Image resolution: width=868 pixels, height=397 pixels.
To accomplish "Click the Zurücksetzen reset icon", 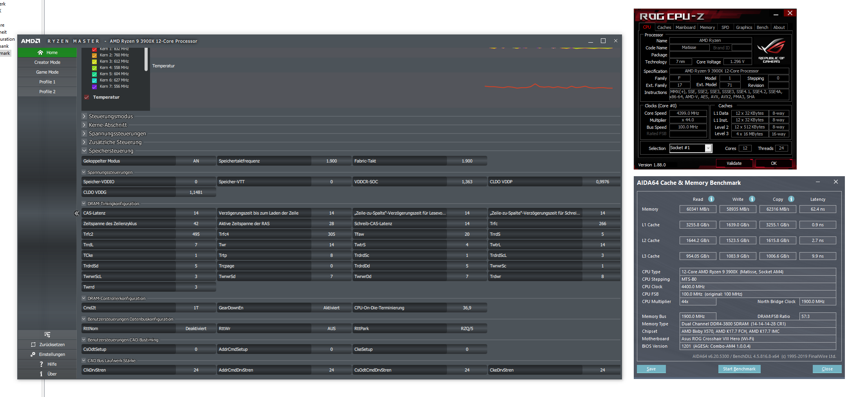I will (33, 345).
